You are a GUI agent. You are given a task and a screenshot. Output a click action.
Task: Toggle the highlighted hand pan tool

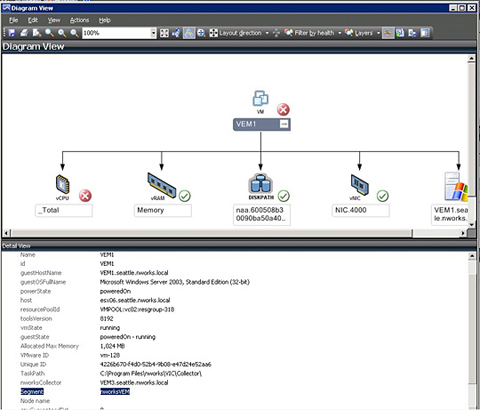[189, 33]
